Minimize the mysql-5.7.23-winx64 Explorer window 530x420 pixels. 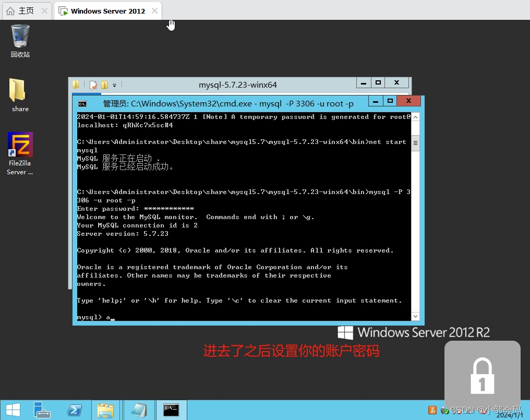364,82
